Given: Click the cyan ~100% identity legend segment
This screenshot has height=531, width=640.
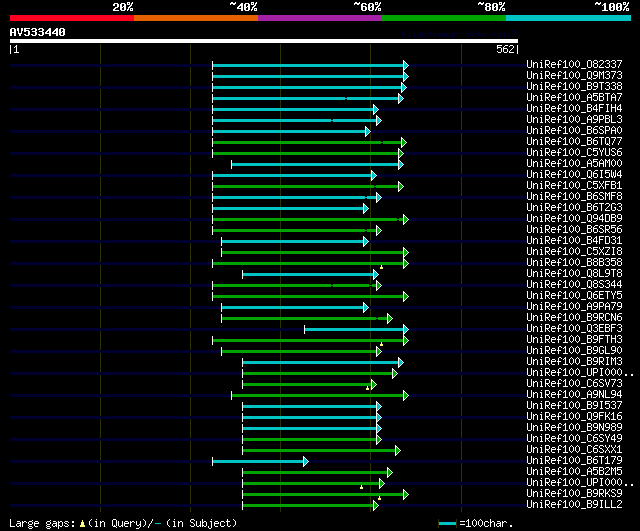Looking at the screenshot, I should pyautogui.click(x=569, y=18).
